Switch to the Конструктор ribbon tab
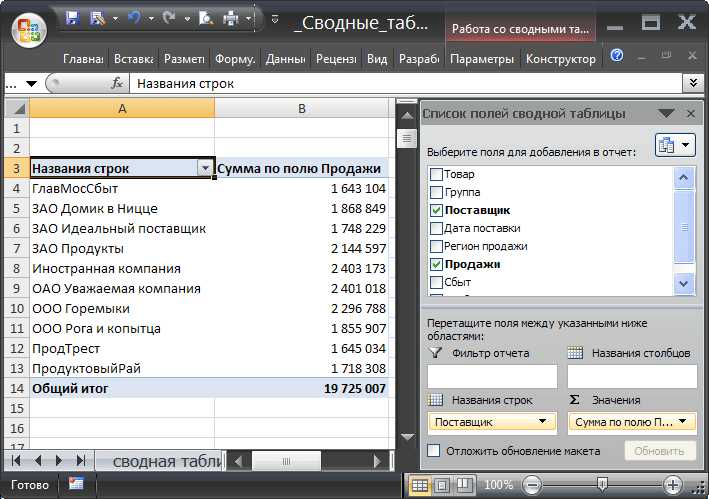This screenshot has height=499, width=709. point(561,59)
